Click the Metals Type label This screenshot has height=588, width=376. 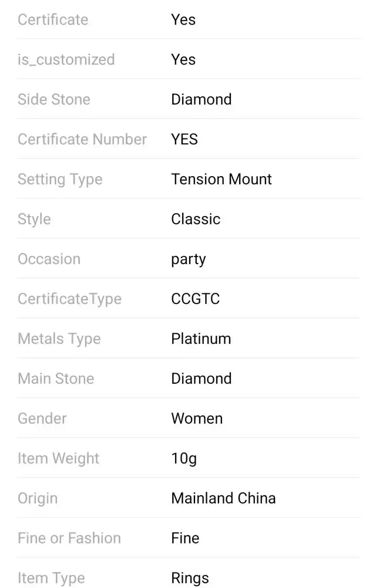pyautogui.click(x=59, y=339)
